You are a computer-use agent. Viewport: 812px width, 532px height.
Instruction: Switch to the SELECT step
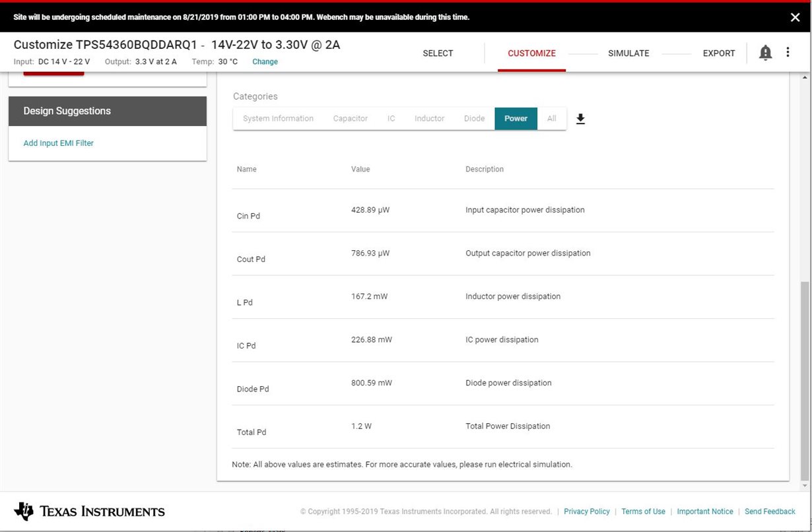(x=438, y=53)
